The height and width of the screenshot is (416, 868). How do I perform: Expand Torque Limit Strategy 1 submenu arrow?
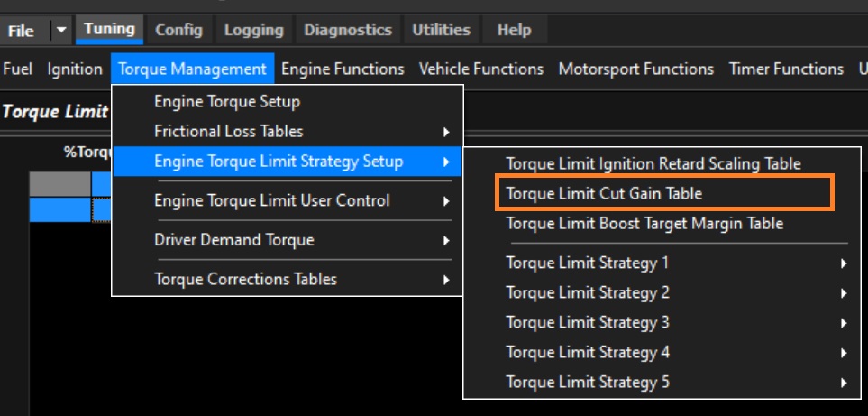click(844, 263)
